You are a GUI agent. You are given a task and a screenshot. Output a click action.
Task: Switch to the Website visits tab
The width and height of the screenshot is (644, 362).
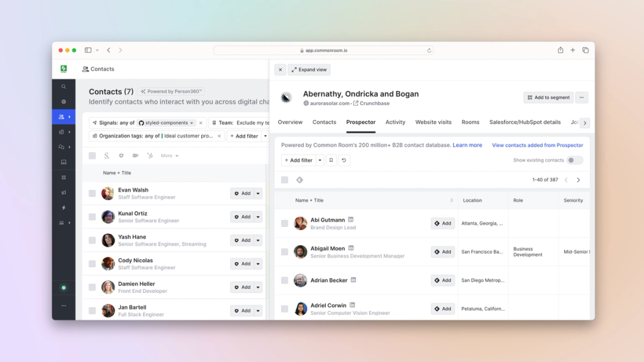[x=433, y=123]
